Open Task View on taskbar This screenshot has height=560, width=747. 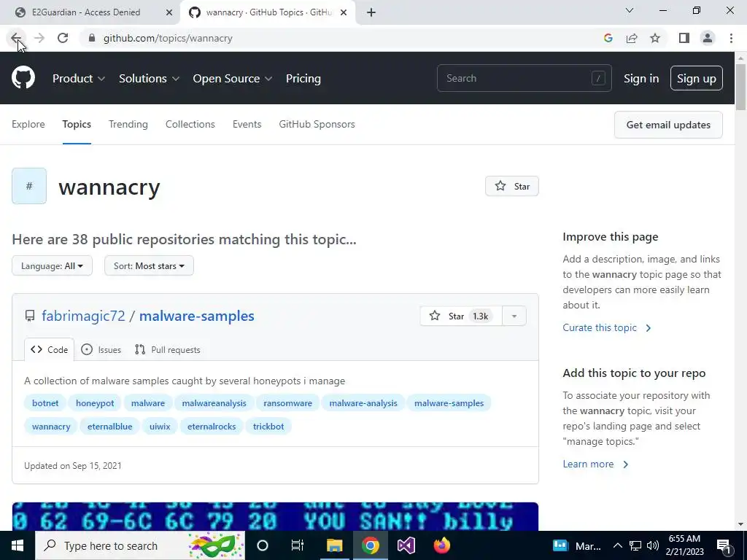pos(298,545)
